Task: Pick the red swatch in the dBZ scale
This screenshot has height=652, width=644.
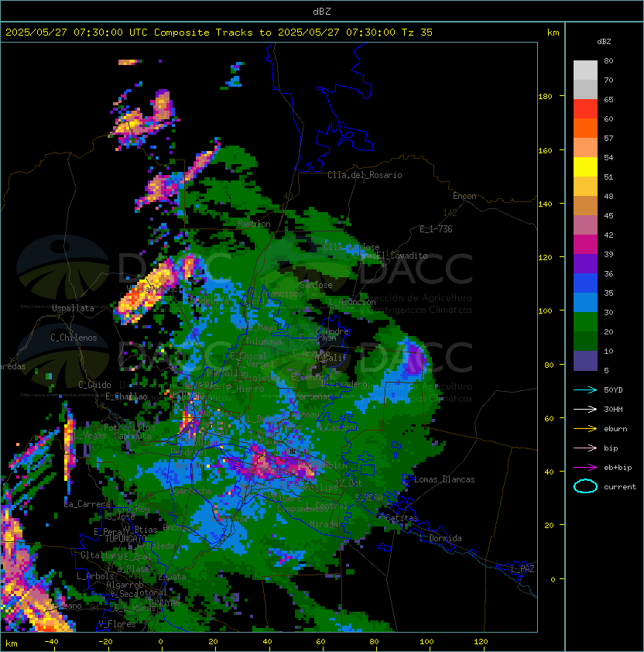Action: click(x=585, y=109)
